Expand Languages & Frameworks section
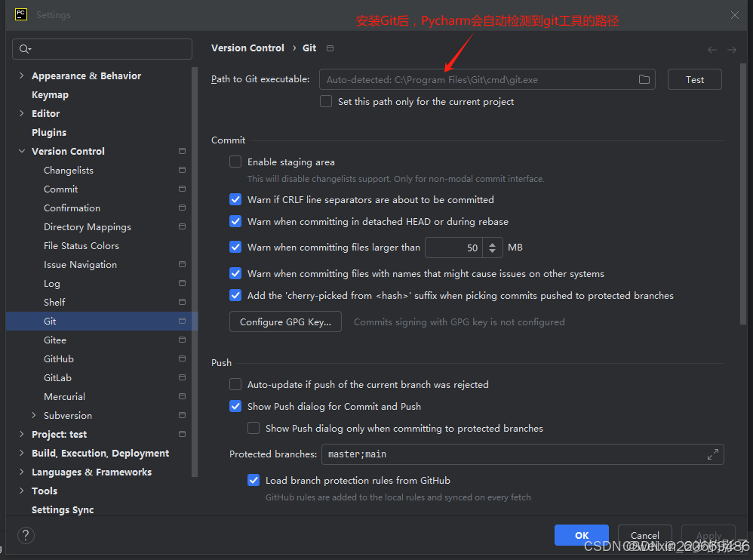This screenshot has height=560, width=753. coord(22,472)
